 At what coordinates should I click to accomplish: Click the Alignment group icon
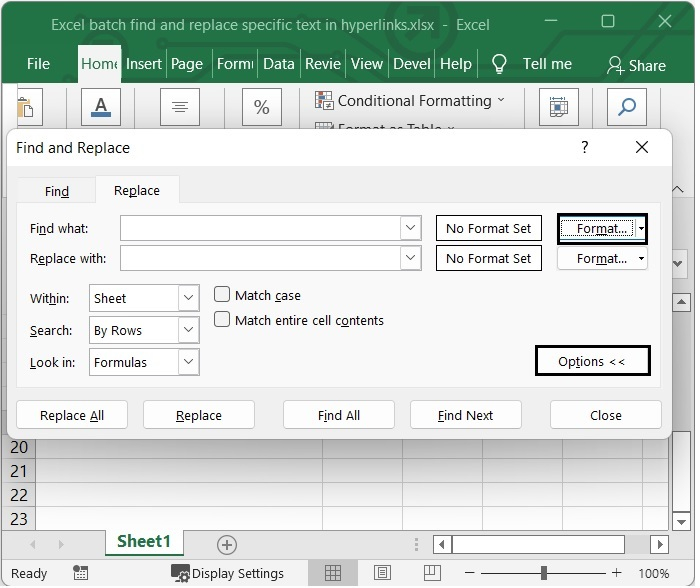point(180,107)
